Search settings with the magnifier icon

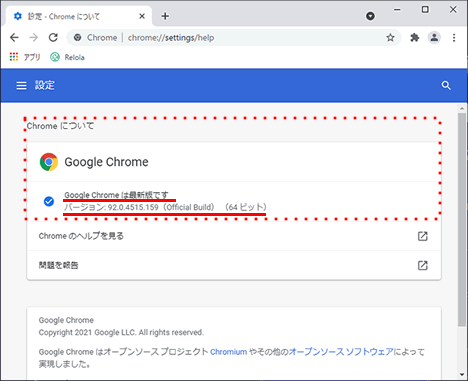(x=446, y=86)
